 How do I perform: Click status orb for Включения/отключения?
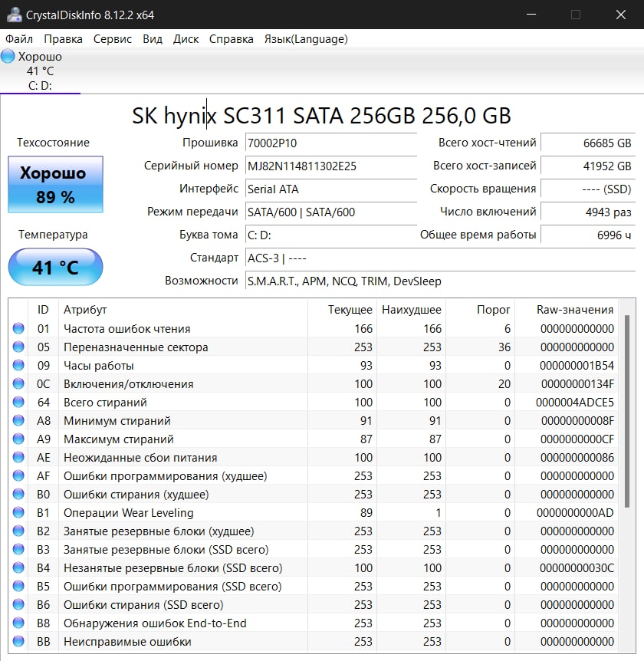click(x=18, y=383)
